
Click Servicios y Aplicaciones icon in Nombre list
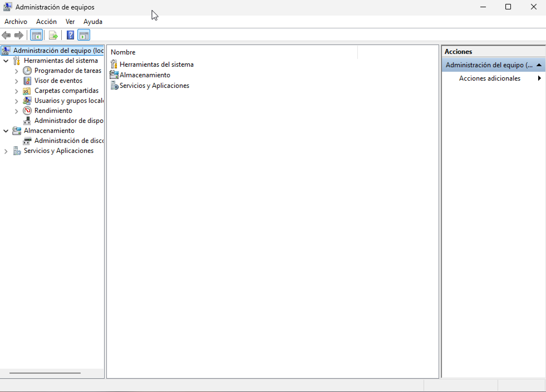click(x=114, y=85)
